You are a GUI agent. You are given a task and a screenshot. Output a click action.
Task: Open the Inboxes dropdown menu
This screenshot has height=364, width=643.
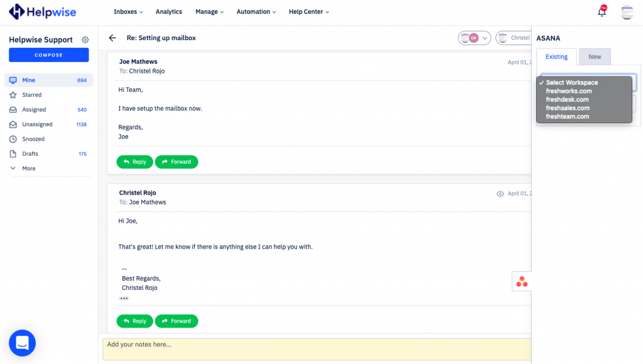pyautogui.click(x=128, y=12)
